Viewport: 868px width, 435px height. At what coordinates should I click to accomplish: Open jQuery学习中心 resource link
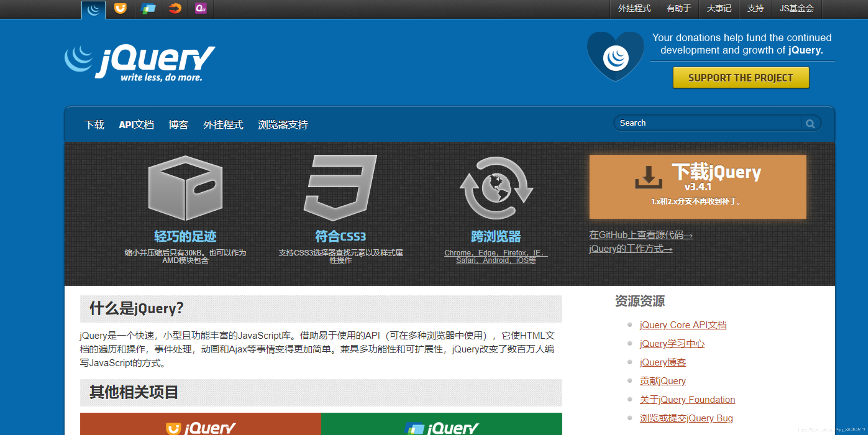(x=672, y=344)
